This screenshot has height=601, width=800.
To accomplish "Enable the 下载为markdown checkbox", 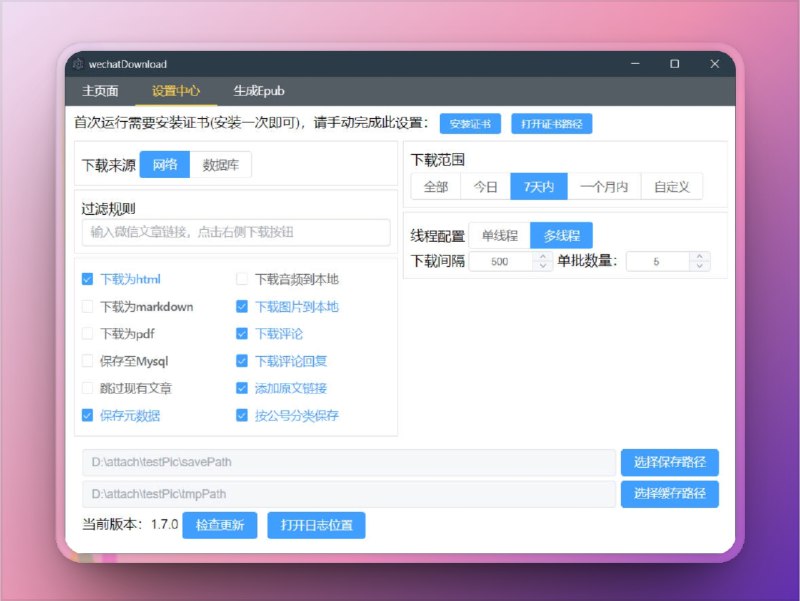I will click(88, 307).
